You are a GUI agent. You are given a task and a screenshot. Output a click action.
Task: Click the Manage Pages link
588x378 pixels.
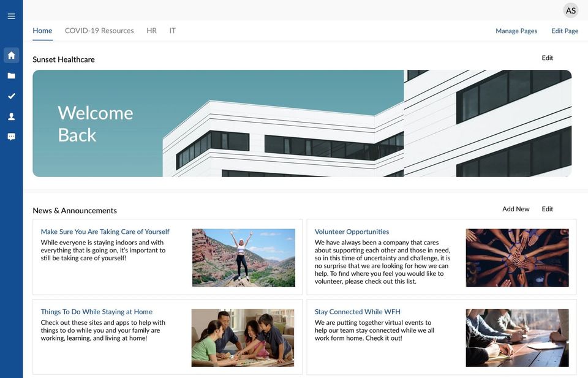pos(516,31)
